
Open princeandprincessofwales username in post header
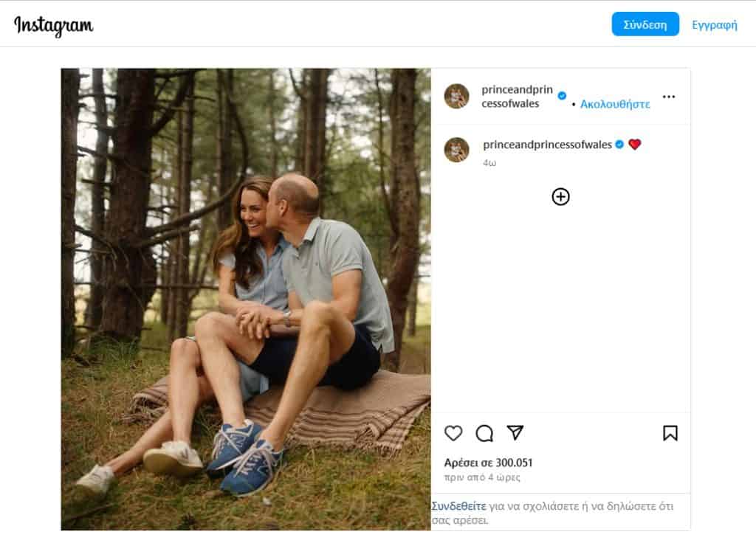517,97
